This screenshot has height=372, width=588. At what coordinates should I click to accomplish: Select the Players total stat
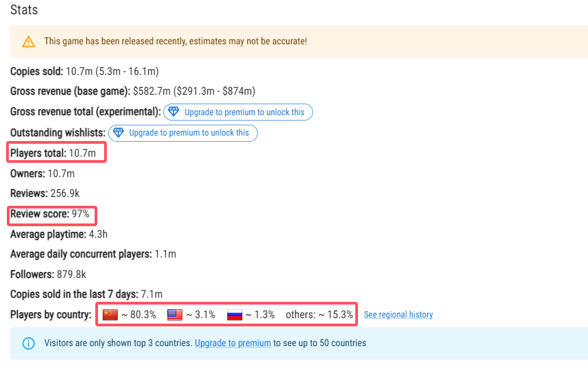point(57,153)
